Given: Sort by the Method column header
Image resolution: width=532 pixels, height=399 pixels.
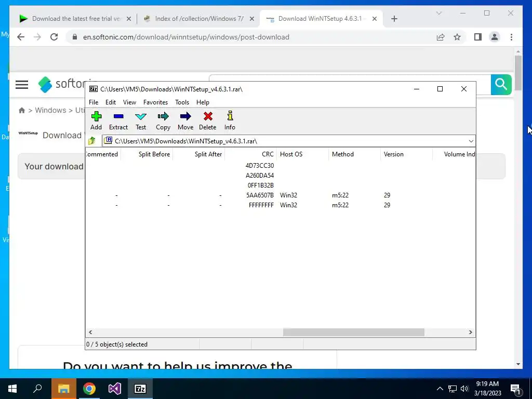Looking at the screenshot, I should pyautogui.click(x=354, y=154).
